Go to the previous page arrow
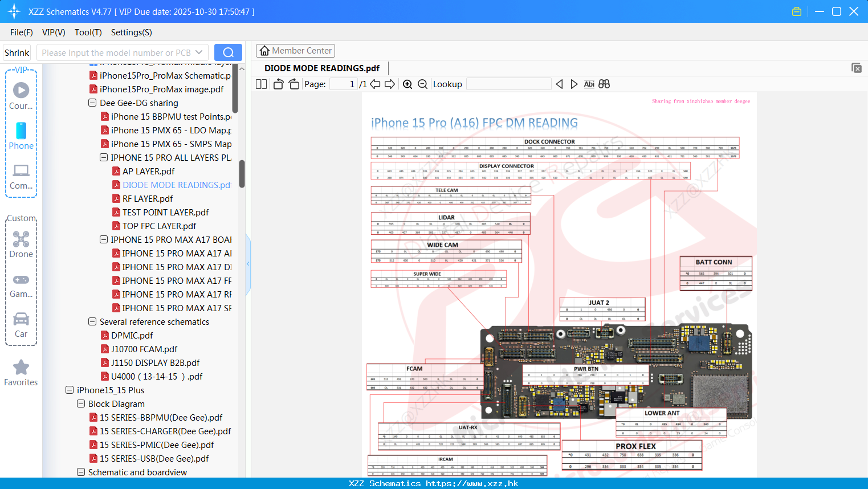 [375, 84]
